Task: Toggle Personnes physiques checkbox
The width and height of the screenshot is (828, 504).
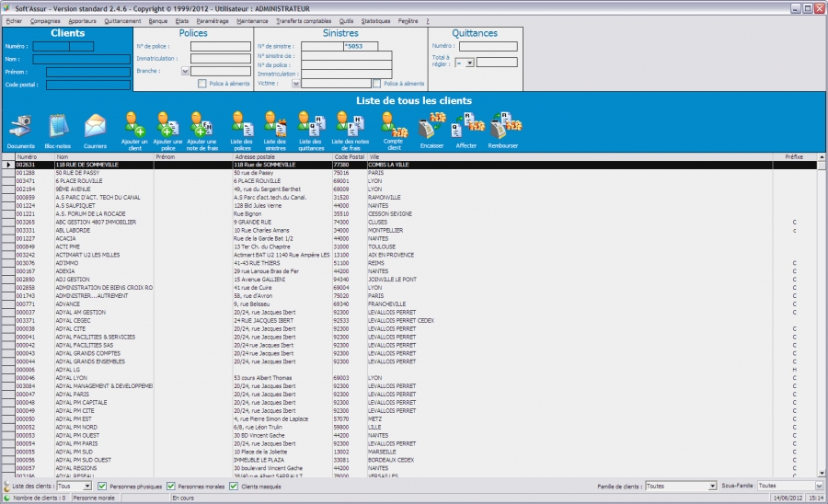Action: pos(102,486)
